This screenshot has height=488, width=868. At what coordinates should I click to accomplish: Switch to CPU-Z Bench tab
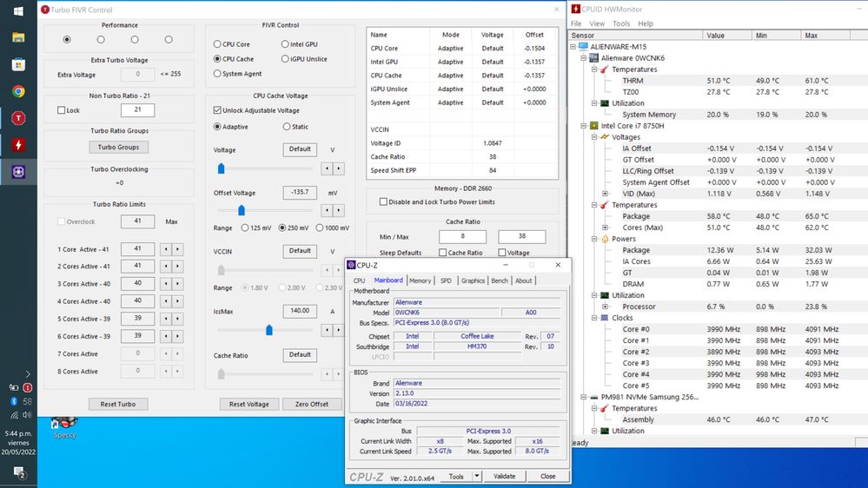[500, 280]
